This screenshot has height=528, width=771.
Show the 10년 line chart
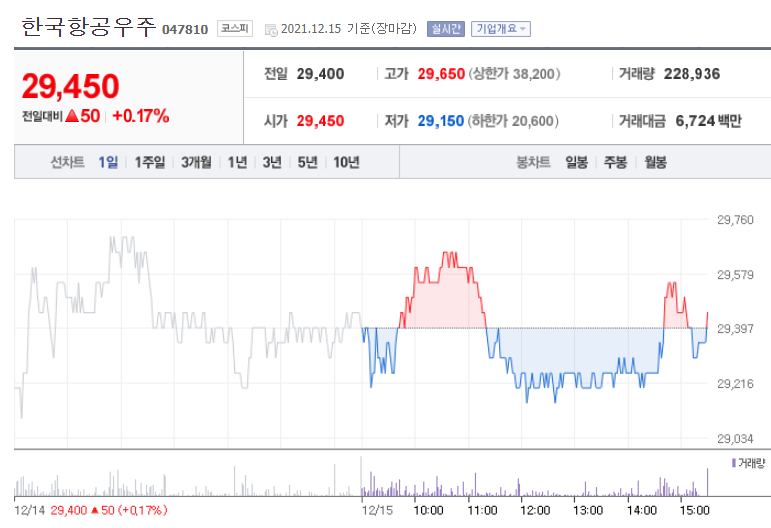click(x=347, y=162)
